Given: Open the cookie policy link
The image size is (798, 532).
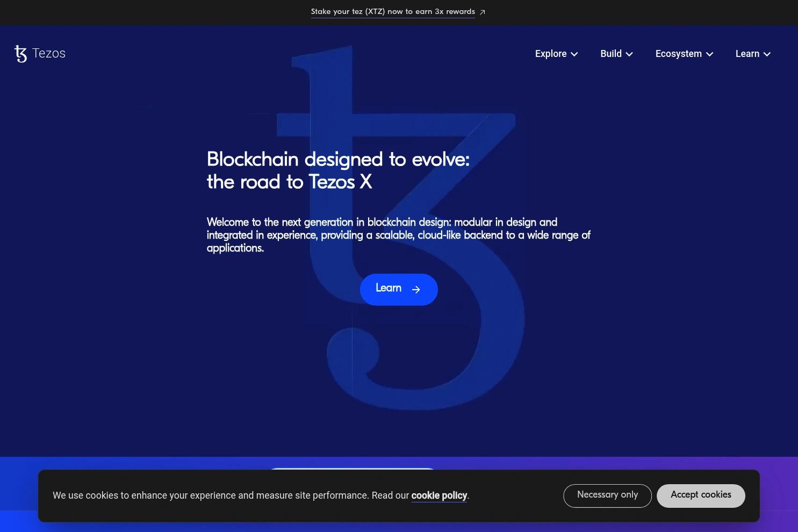Looking at the screenshot, I should pos(439,495).
